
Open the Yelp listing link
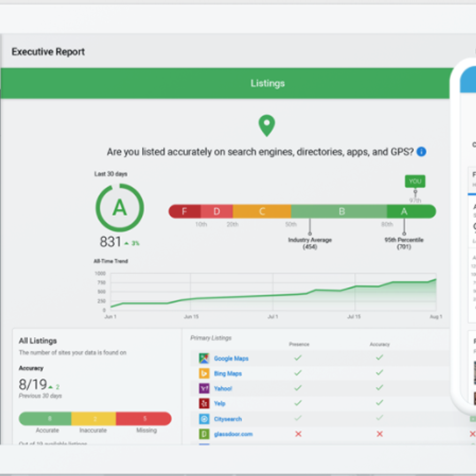point(220,404)
